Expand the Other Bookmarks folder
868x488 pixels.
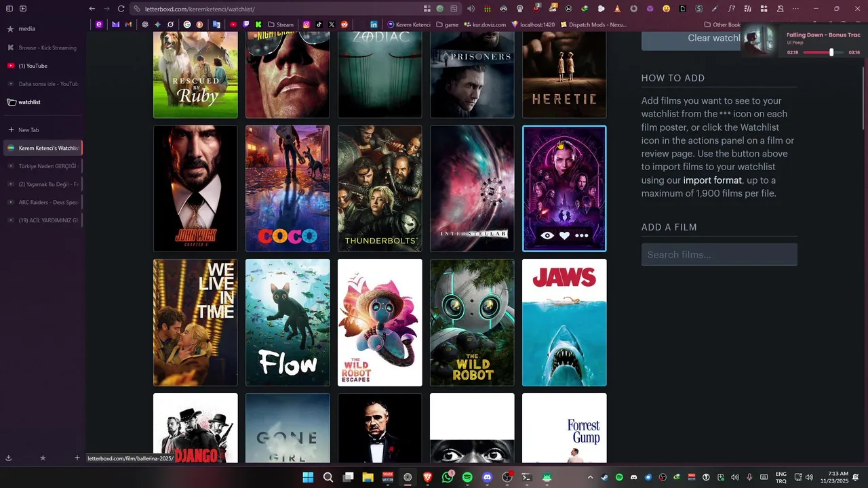(722, 24)
